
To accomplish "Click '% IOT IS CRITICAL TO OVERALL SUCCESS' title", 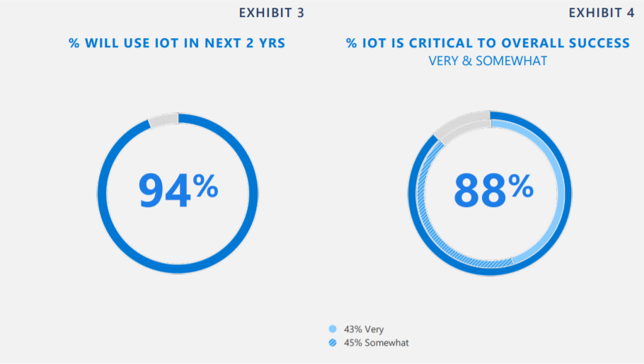I will pos(488,42).
